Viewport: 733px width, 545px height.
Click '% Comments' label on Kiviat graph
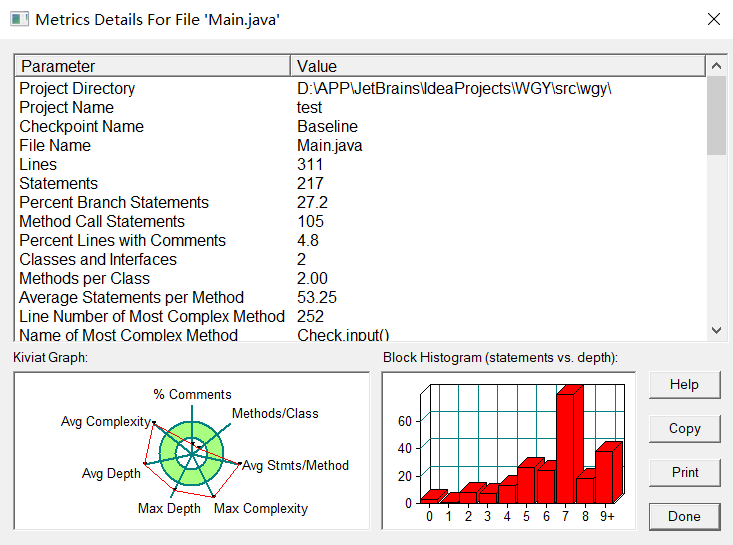pyautogui.click(x=192, y=394)
